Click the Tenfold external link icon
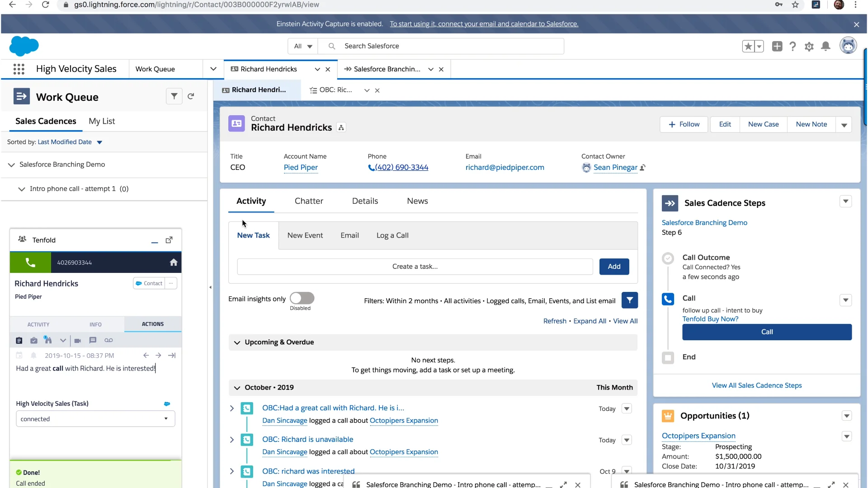This screenshot has height=488, width=868. [x=169, y=239]
